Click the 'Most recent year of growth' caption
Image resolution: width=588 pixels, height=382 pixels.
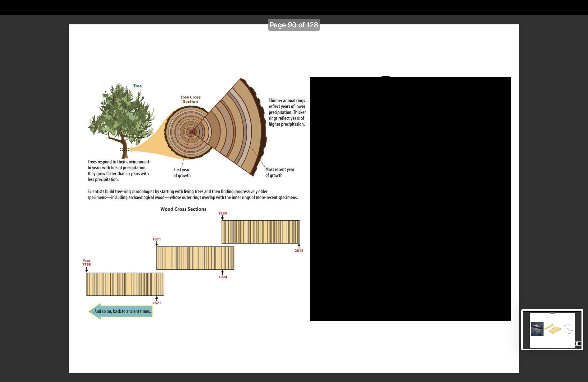[x=279, y=172]
